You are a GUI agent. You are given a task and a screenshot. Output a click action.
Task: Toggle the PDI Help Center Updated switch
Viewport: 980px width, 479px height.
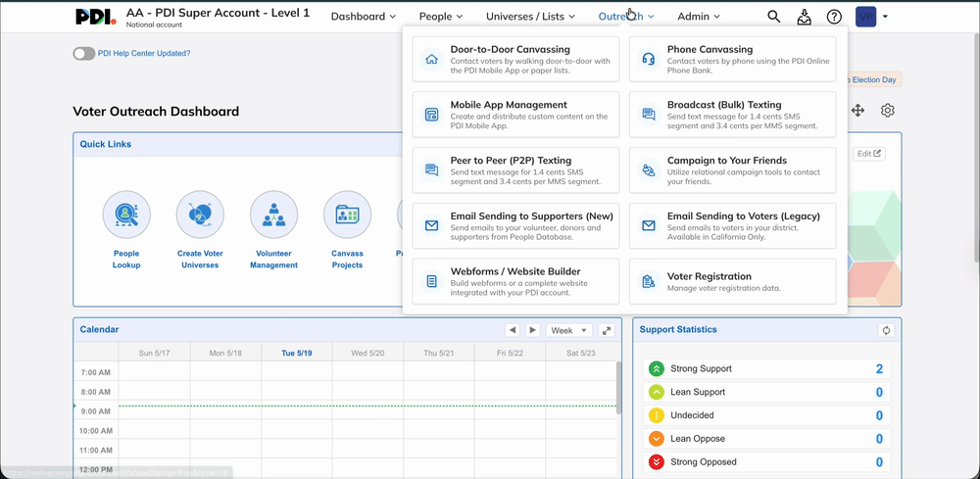coord(83,54)
